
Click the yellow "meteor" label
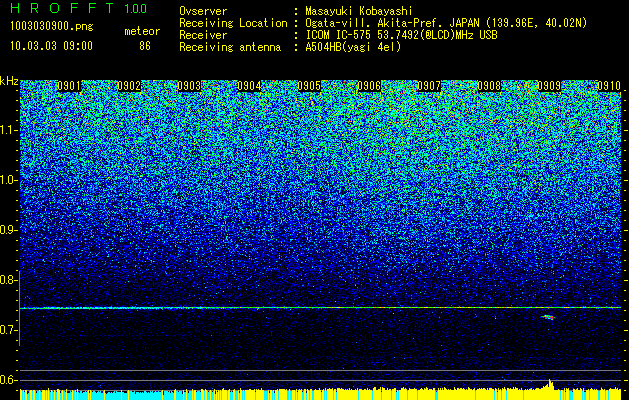click(142, 31)
